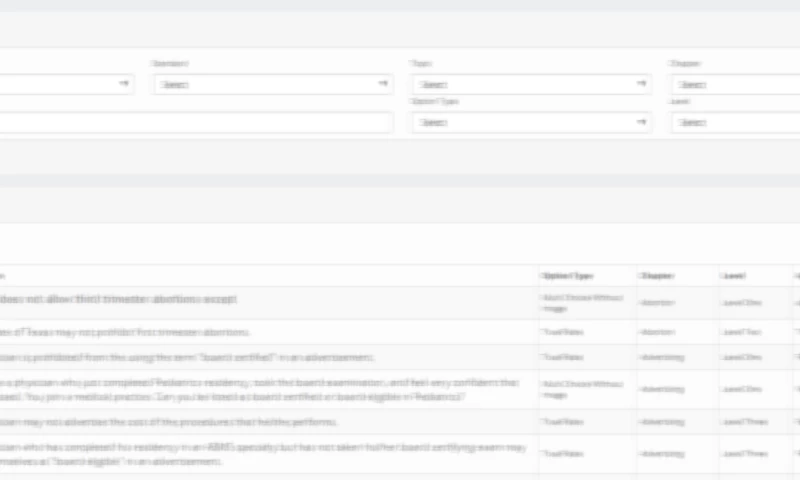Image resolution: width=800 pixels, height=480 pixels.
Task: Select question about advertising cost of procedures
Action: 168,422
